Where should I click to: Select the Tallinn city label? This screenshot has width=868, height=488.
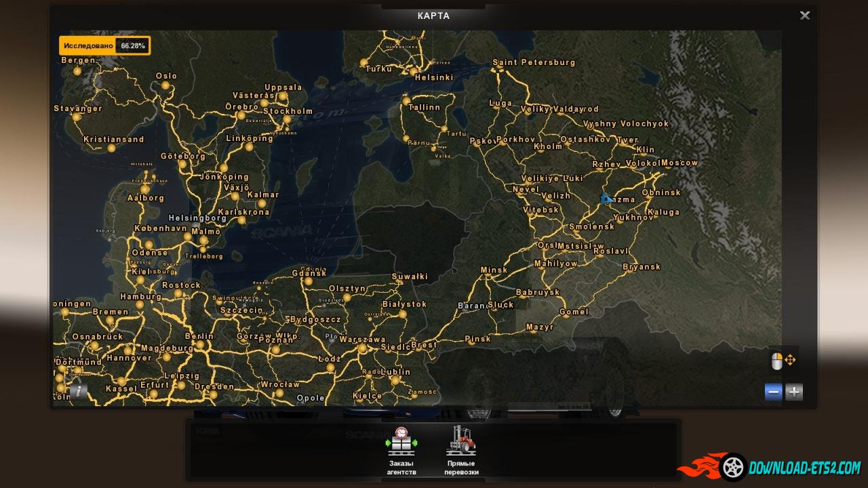[425, 107]
